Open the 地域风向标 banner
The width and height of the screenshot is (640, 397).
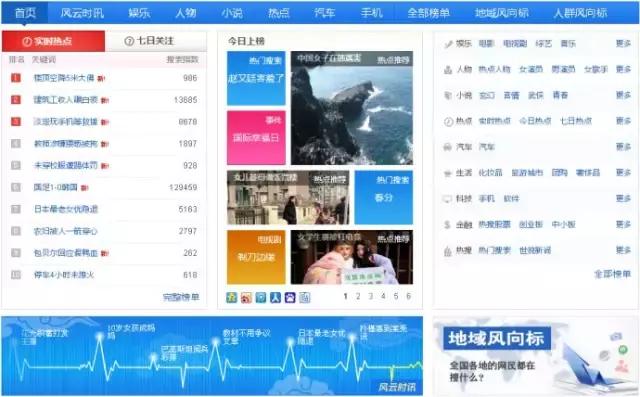point(536,355)
